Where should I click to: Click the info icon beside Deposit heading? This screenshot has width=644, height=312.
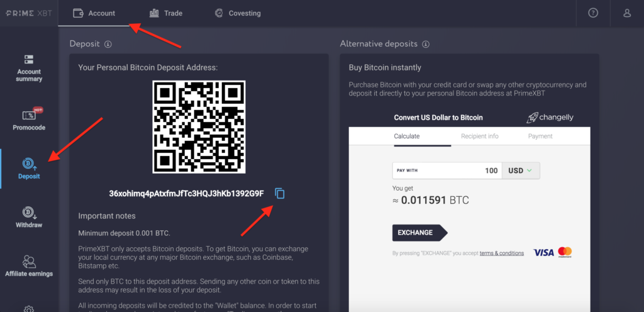tap(108, 44)
